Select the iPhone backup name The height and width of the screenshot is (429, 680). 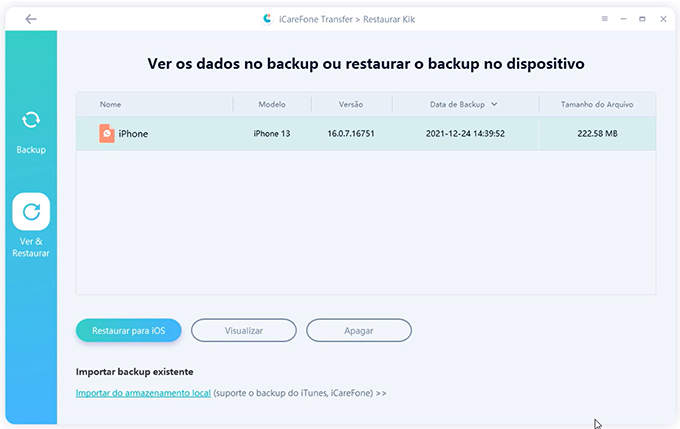pyautogui.click(x=133, y=134)
